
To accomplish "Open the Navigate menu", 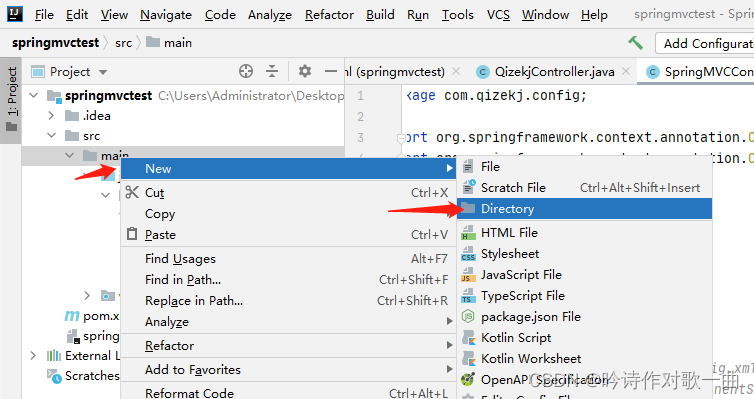I will coord(166,15).
